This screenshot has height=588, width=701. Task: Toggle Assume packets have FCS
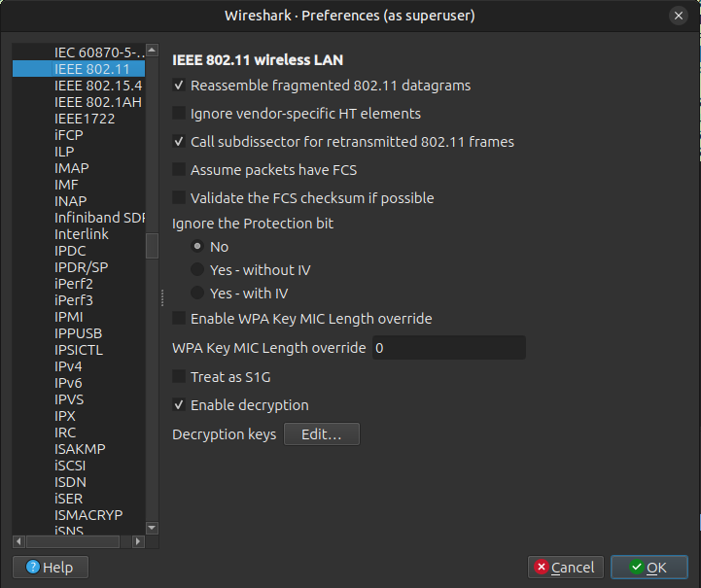tap(179, 170)
